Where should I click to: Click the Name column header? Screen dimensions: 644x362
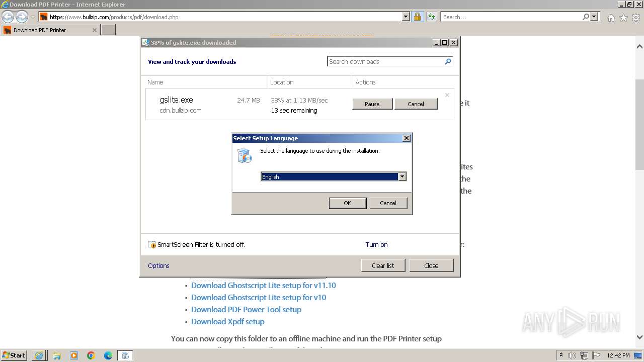pos(206,82)
